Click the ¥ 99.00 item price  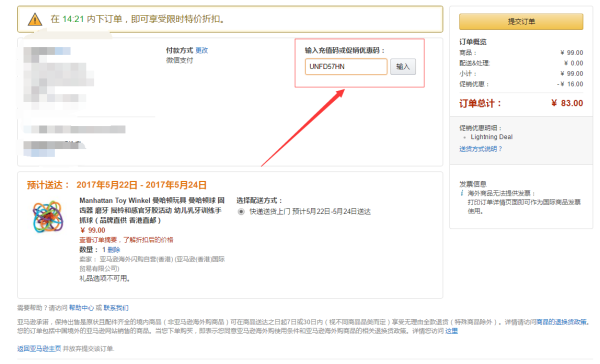[x=92, y=230]
